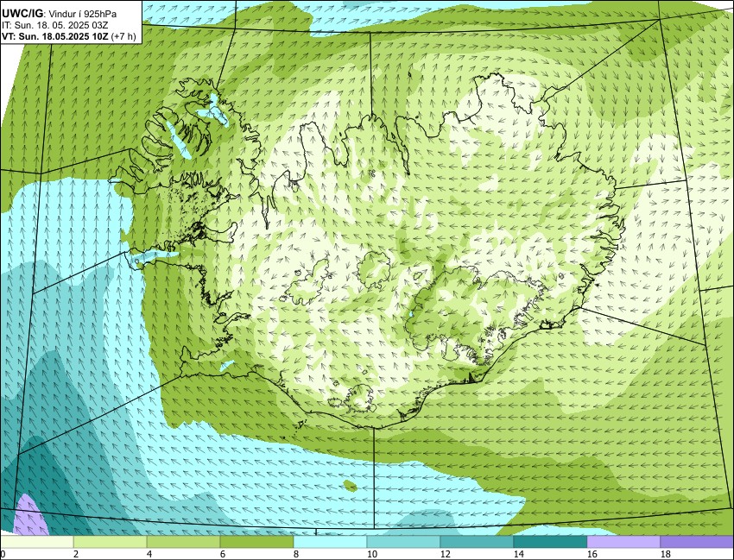Click the 4-6 medium green legend block
The height and width of the screenshot is (560, 734).
coord(183,542)
